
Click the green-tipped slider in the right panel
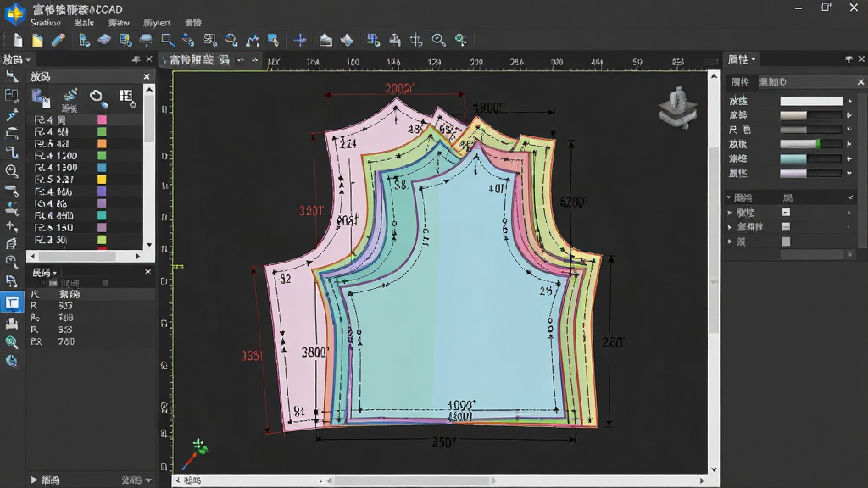tap(811, 144)
